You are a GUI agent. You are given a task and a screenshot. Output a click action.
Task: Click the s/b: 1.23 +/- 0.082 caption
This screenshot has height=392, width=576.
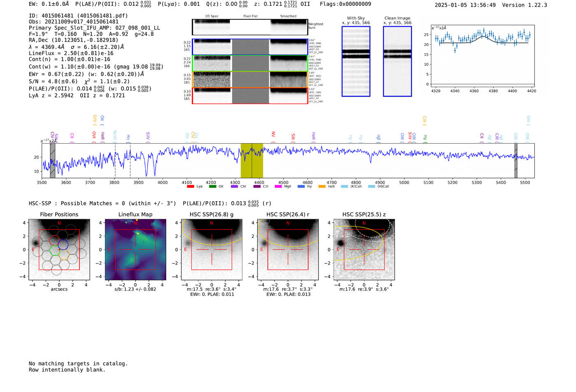tap(135, 289)
